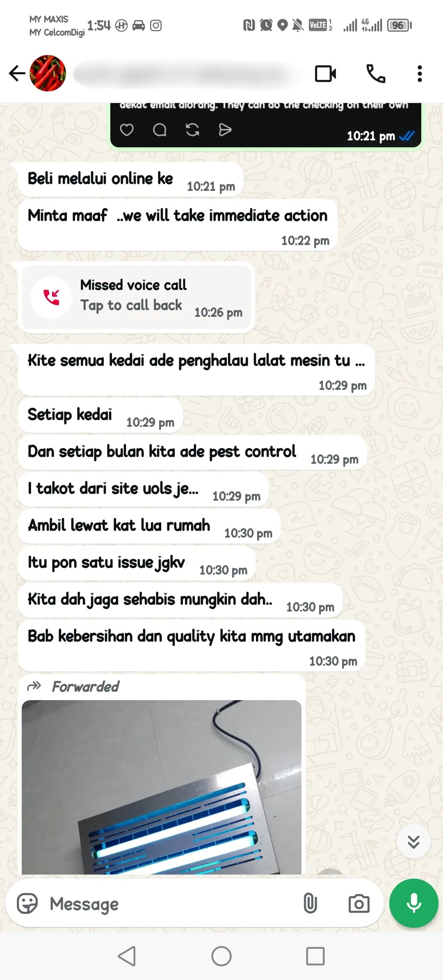Viewport: 443px width, 980px height.
Task: Open the camera from the message bar
Action: coord(359,904)
